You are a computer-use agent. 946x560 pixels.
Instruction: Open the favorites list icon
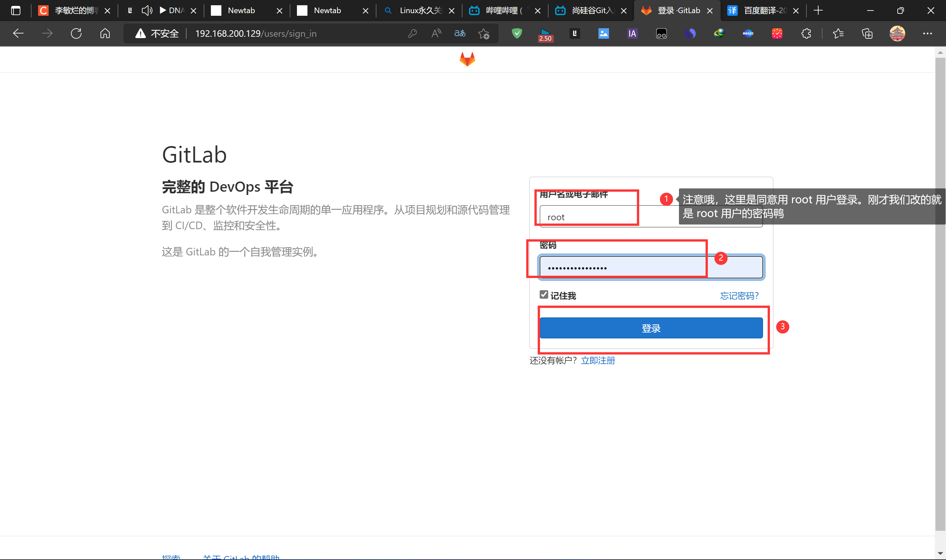click(838, 33)
